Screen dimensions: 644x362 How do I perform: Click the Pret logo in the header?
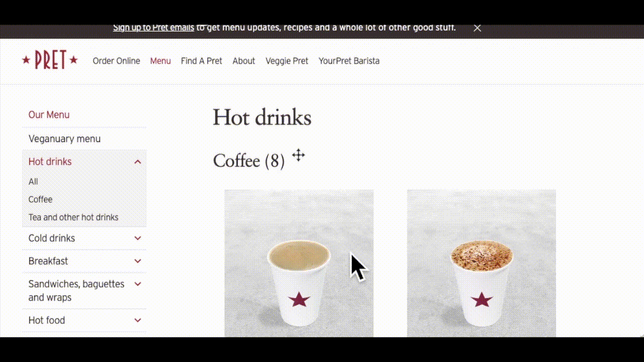click(50, 60)
